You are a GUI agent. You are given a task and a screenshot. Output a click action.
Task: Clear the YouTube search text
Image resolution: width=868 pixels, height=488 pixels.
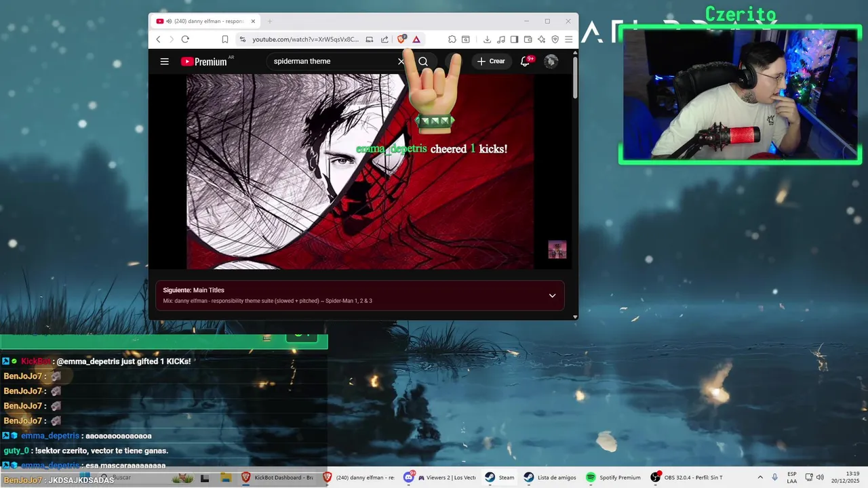tap(401, 61)
